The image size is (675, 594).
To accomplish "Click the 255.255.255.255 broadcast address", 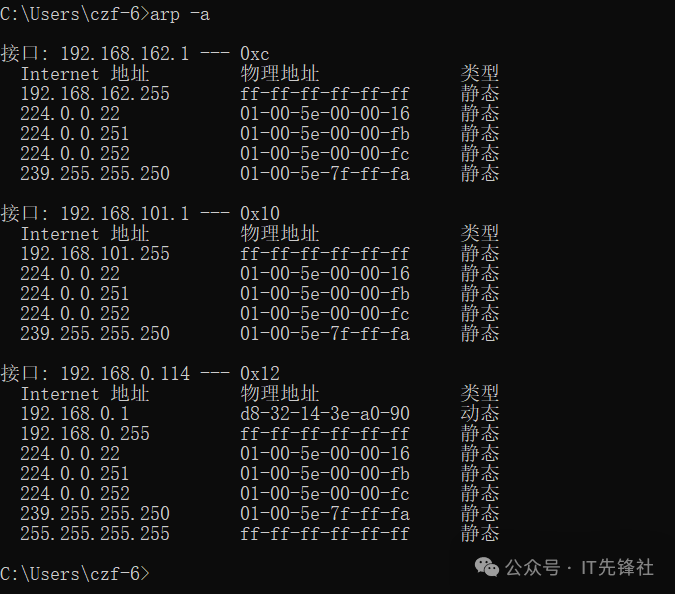I will pos(95,533).
